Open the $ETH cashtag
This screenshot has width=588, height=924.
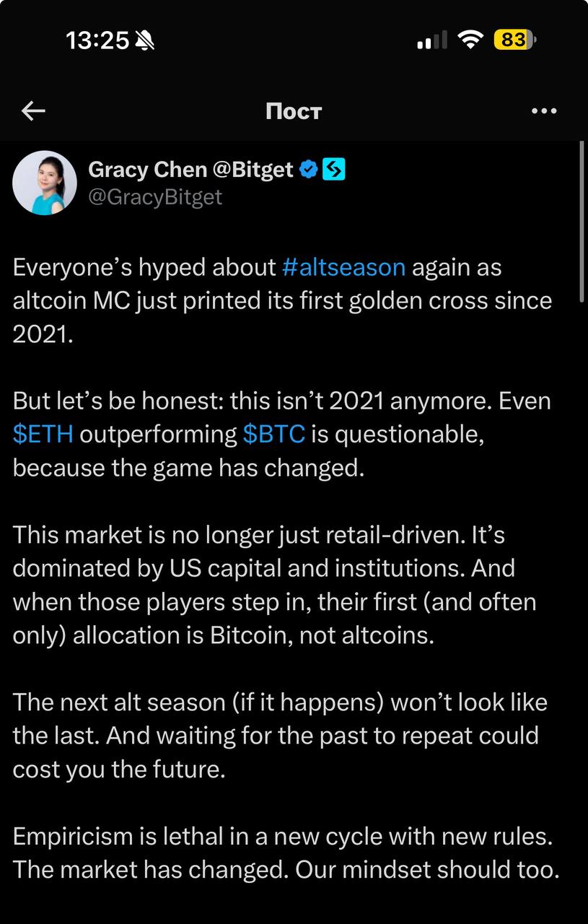pyautogui.click(x=43, y=435)
